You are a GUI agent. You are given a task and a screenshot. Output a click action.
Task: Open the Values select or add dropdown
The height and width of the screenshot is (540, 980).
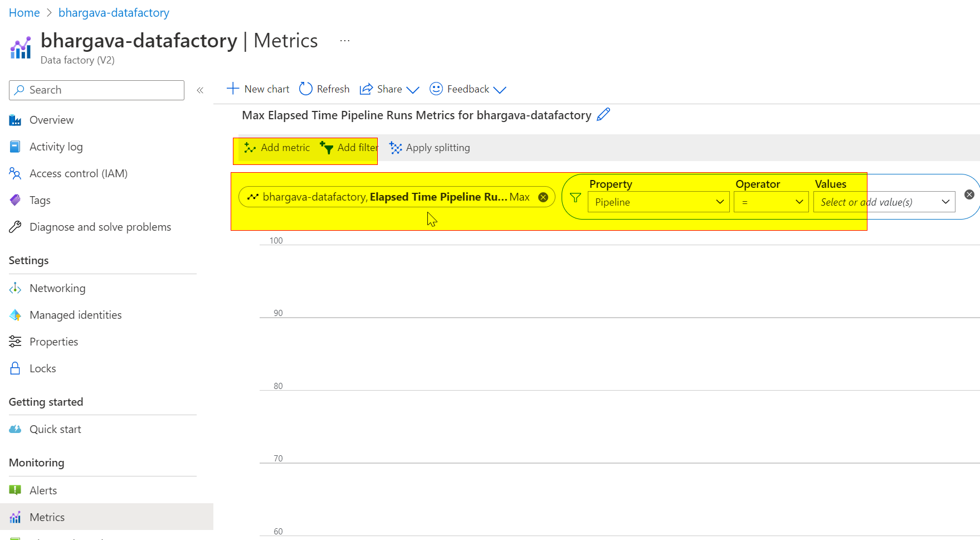coord(884,202)
